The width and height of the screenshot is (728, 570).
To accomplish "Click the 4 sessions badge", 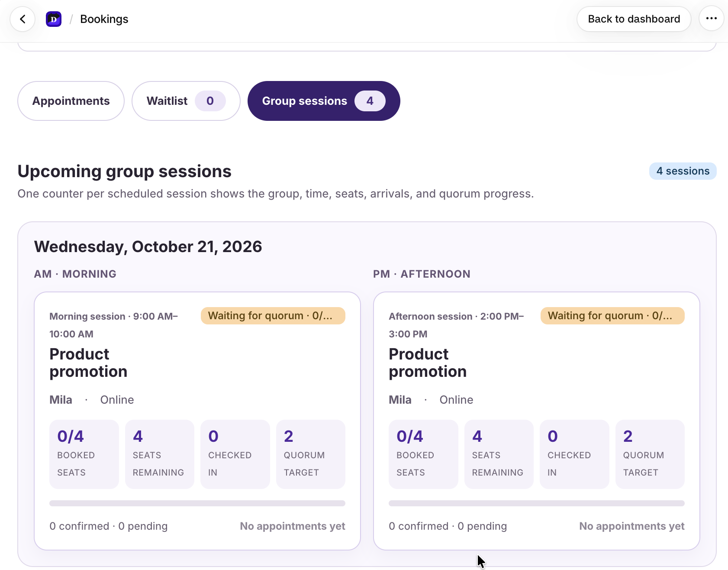I will pyautogui.click(x=683, y=171).
